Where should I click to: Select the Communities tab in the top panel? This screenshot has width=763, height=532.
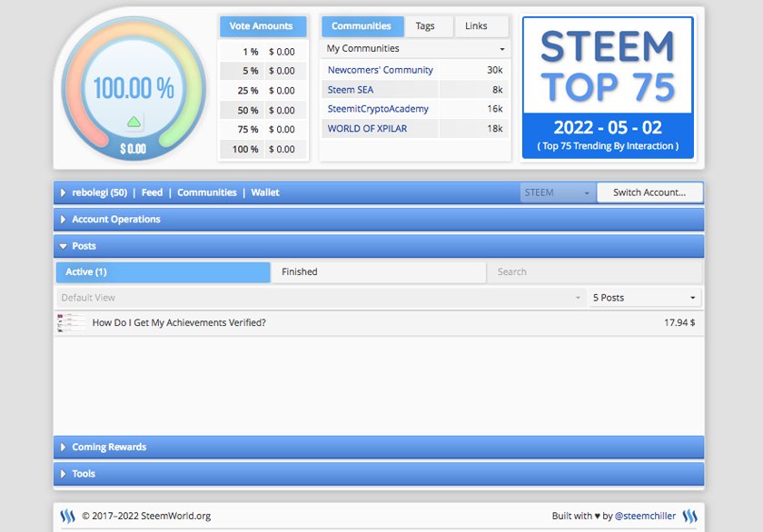pos(362,26)
